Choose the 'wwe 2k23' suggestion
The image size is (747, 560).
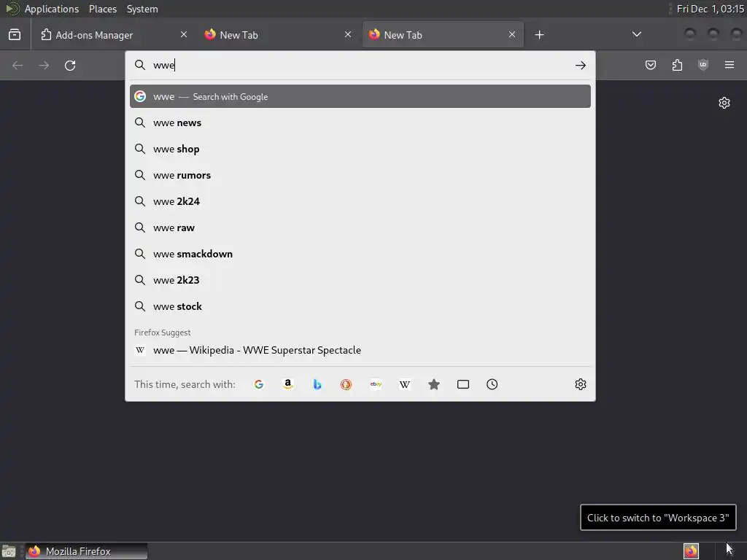(360, 280)
